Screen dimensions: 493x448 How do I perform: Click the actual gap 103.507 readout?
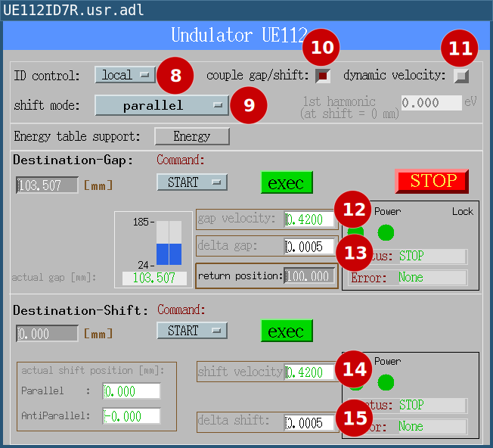click(154, 278)
